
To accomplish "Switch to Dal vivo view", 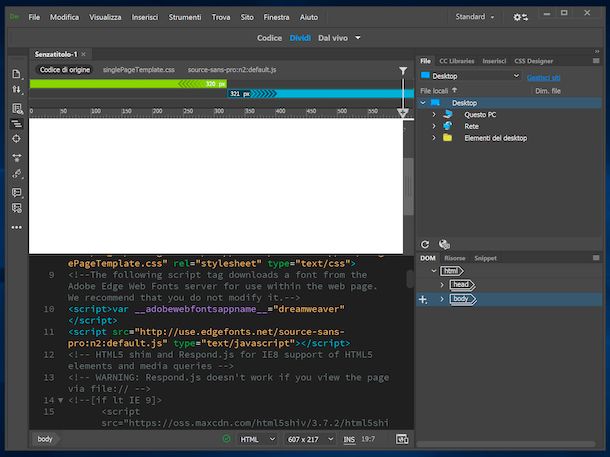I will point(333,38).
